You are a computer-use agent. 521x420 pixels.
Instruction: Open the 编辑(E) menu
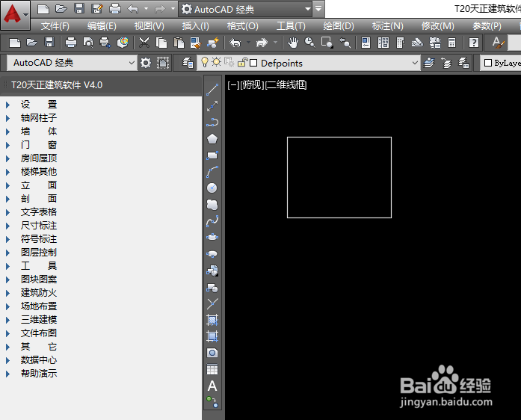(102, 26)
